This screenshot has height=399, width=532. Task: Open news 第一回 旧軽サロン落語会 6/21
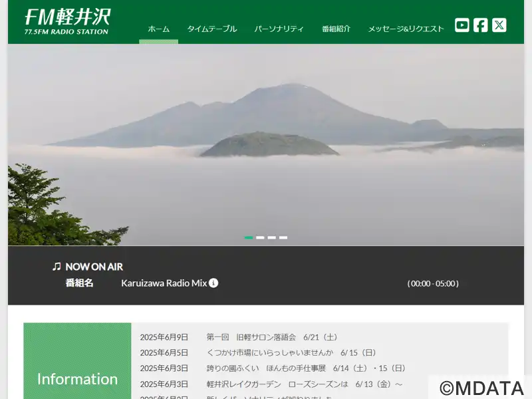tap(272, 337)
